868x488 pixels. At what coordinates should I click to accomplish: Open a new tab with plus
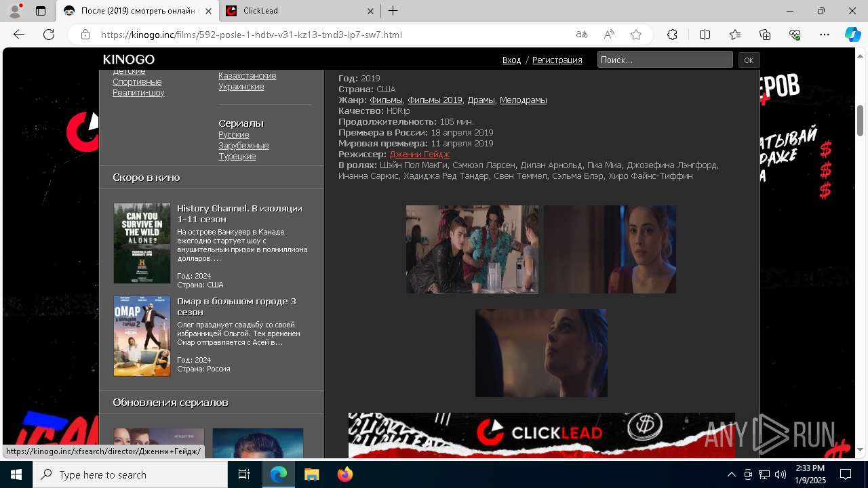coord(393,11)
